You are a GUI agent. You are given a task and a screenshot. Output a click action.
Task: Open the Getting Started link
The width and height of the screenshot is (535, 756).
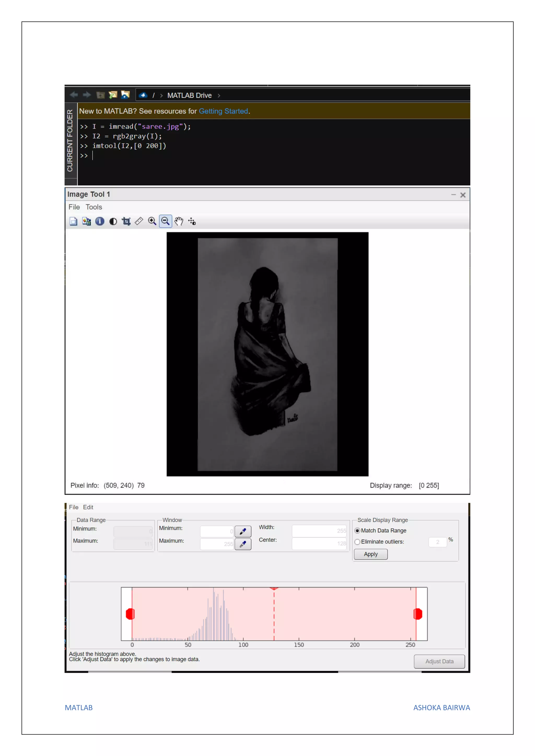[x=223, y=111]
